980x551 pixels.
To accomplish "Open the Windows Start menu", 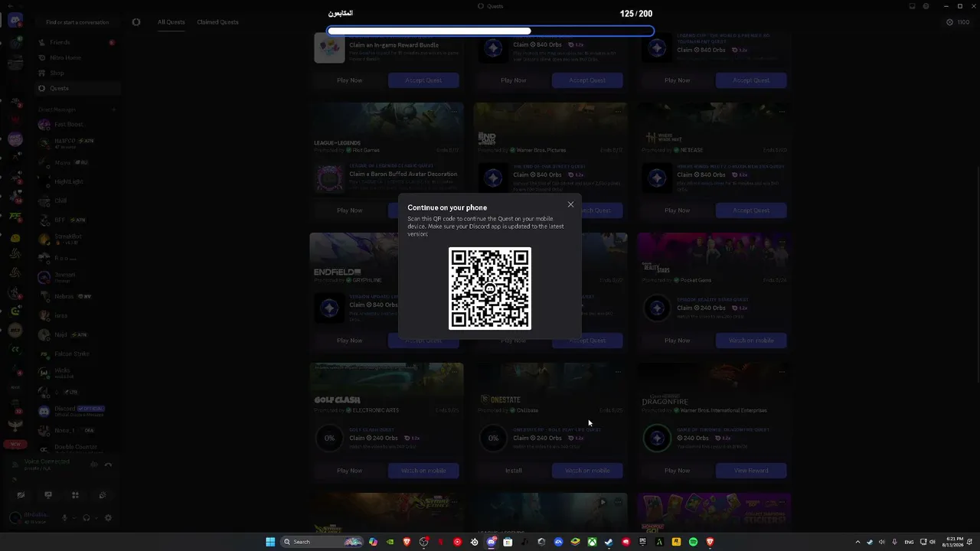I will point(270,542).
